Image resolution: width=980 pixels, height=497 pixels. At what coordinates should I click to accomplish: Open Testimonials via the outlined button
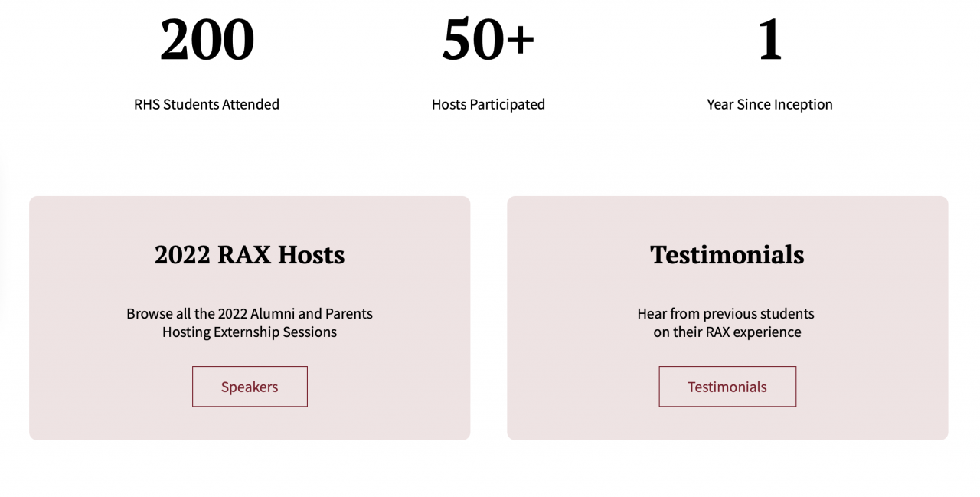(x=727, y=387)
